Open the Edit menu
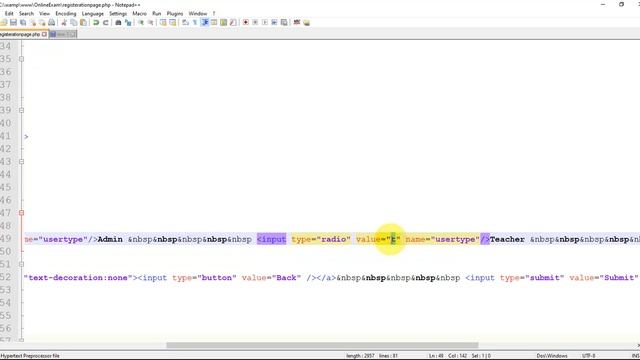640x360 pixels. pyautogui.click(x=9, y=13)
